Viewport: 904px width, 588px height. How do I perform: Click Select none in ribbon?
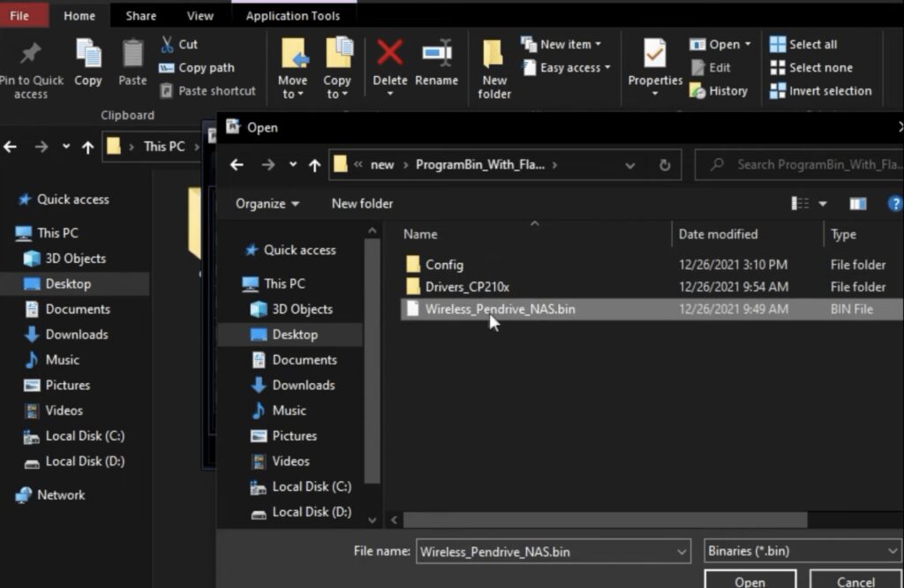[x=811, y=67]
